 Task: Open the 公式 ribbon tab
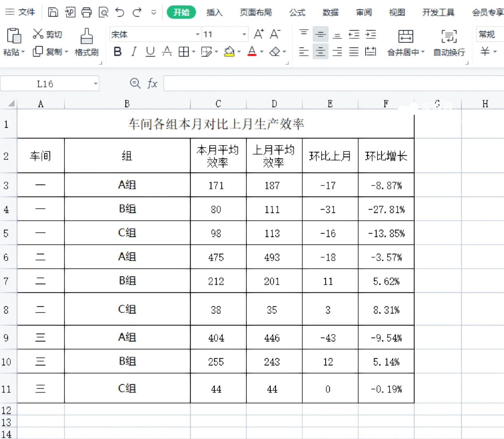(x=297, y=12)
